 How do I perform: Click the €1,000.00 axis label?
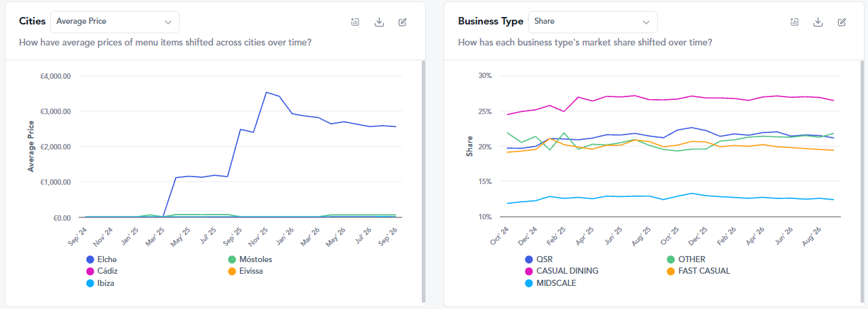click(x=56, y=182)
